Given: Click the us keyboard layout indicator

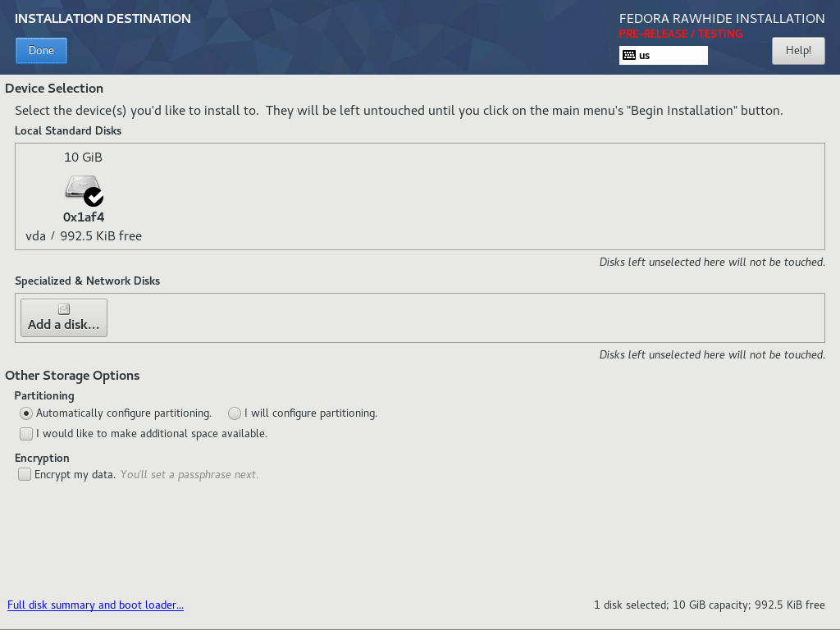Looking at the screenshot, I should coord(663,55).
